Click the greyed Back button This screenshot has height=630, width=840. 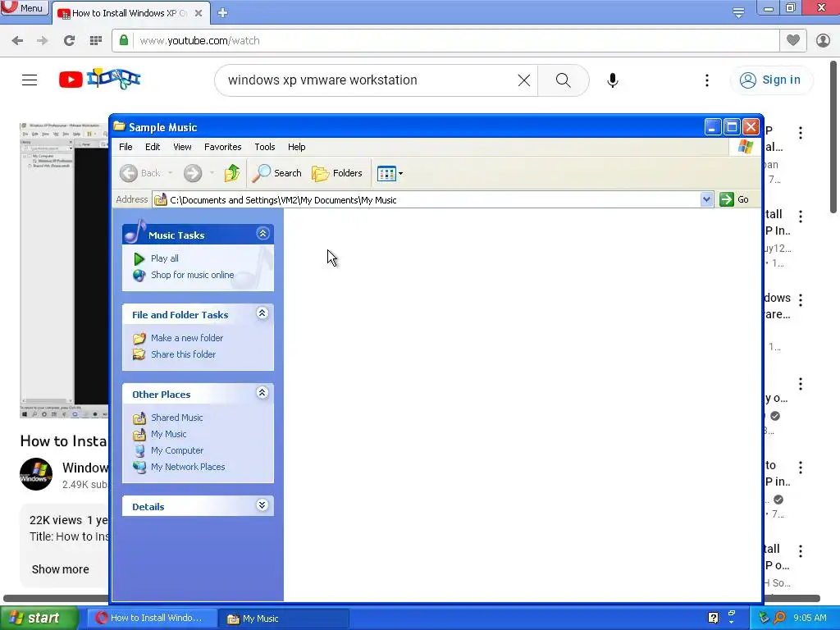click(139, 173)
